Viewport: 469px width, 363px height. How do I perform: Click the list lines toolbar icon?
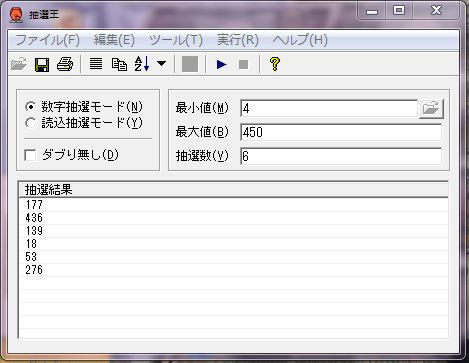(x=96, y=64)
